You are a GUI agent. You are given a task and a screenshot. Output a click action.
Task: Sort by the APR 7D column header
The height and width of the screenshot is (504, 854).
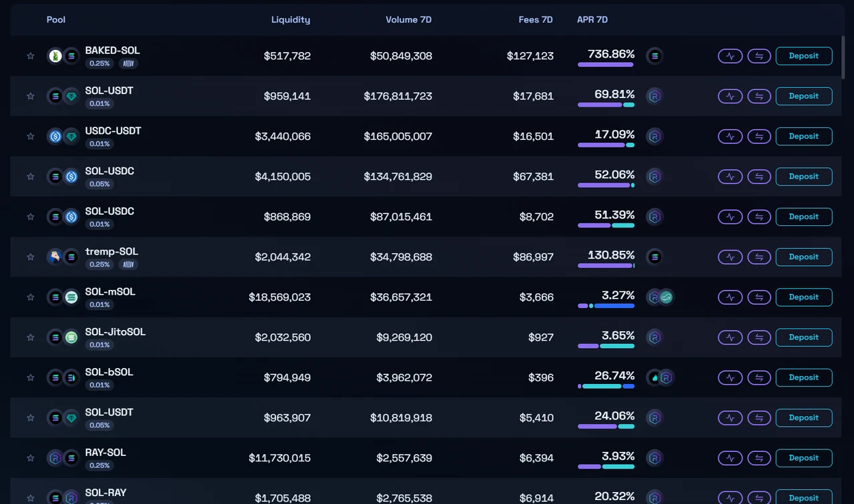coord(592,19)
